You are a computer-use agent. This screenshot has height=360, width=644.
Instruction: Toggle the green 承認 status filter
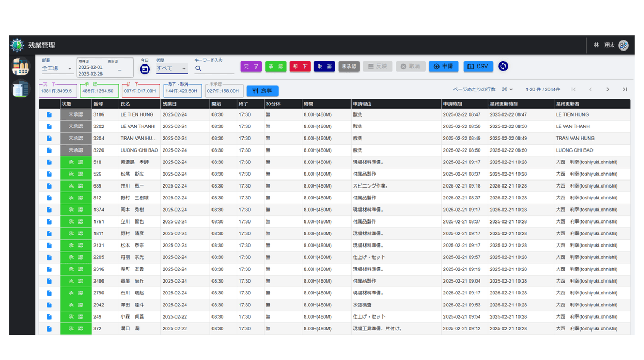(x=275, y=67)
